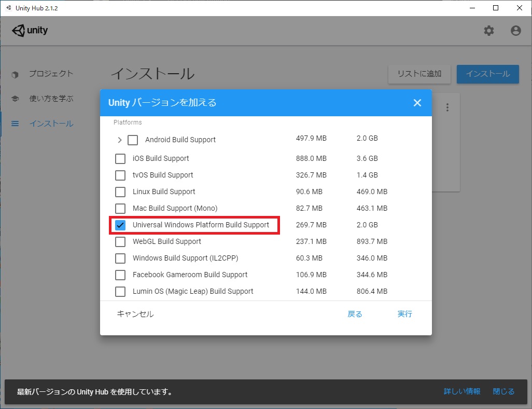Dismiss notification with 閉じる
The height and width of the screenshot is (409, 532).
(503, 391)
